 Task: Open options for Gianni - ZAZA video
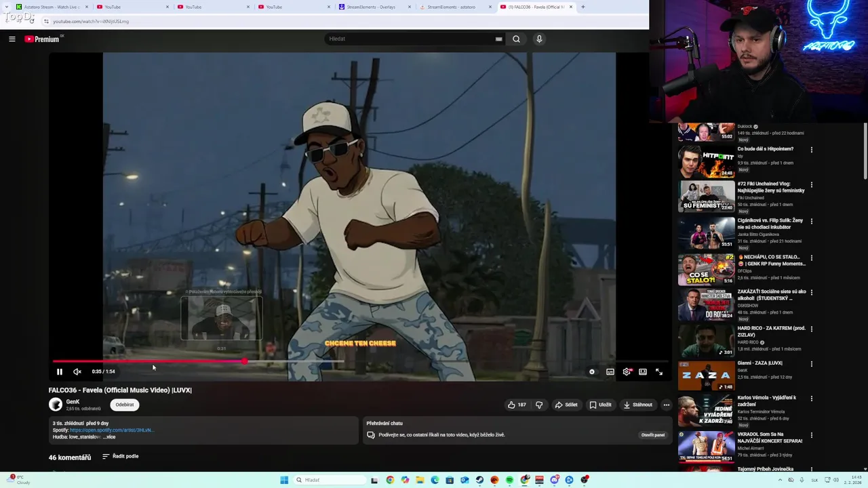(x=811, y=364)
